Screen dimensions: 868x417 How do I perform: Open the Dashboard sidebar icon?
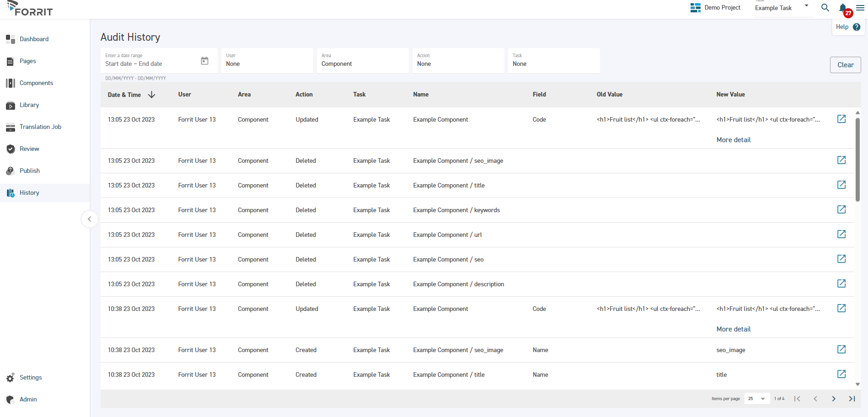[x=10, y=39]
